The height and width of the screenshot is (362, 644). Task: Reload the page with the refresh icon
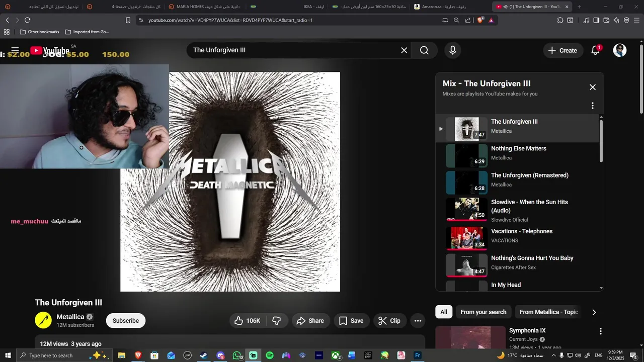pyautogui.click(x=27, y=20)
